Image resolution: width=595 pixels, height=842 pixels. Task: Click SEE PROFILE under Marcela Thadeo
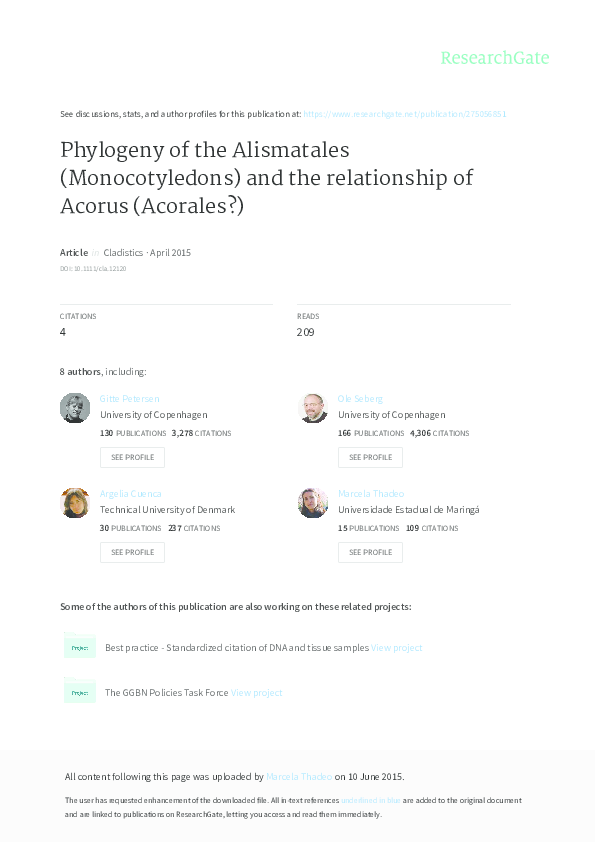(x=370, y=552)
